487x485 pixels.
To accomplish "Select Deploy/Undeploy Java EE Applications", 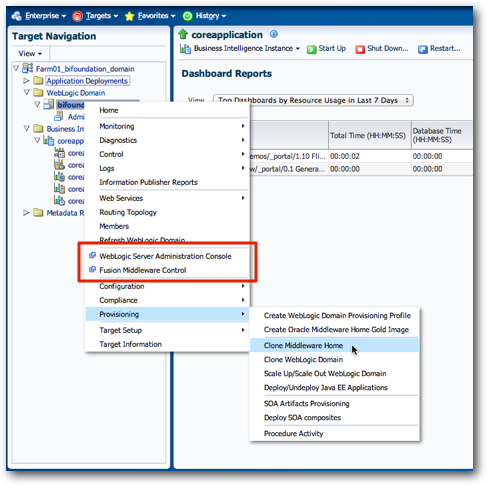I will click(334, 387).
